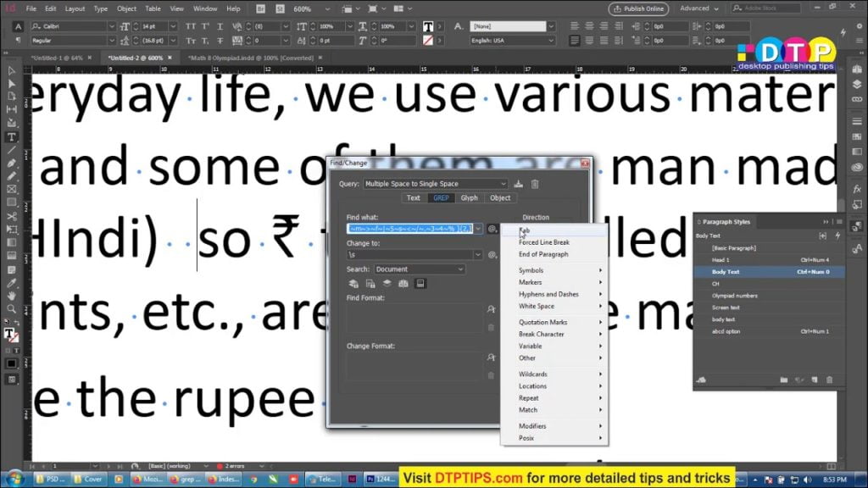Select the Type tool in the toolbox
868x488 pixels.
point(11,136)
